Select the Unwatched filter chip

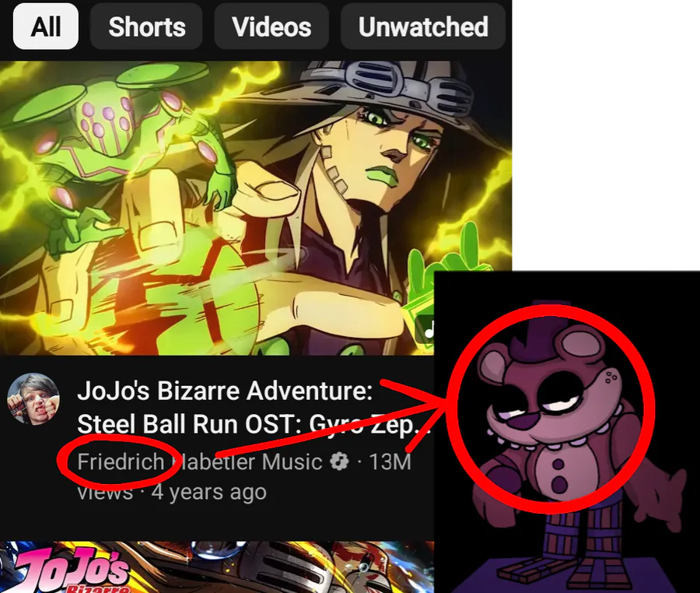pyautogui.click(x=423, y=26)
